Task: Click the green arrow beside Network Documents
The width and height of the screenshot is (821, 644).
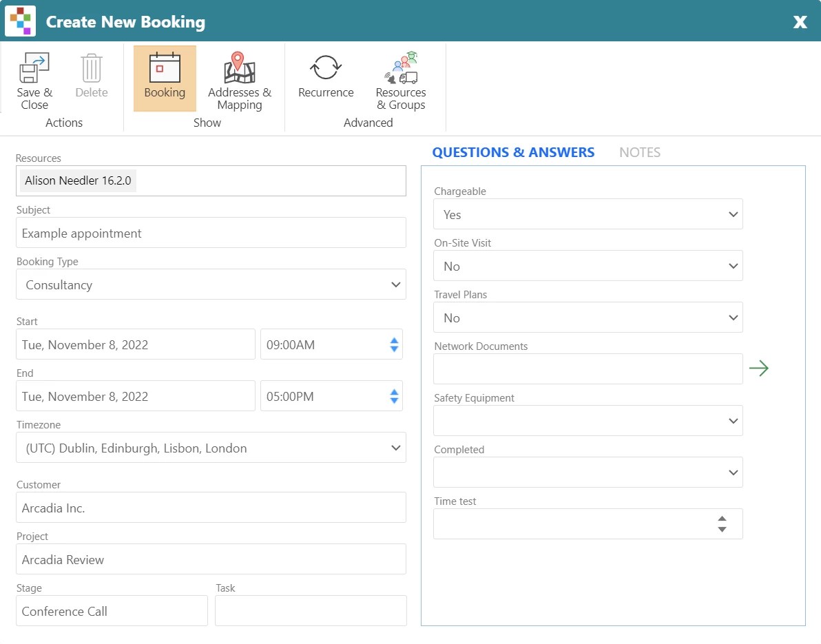Action: (759, 368)
